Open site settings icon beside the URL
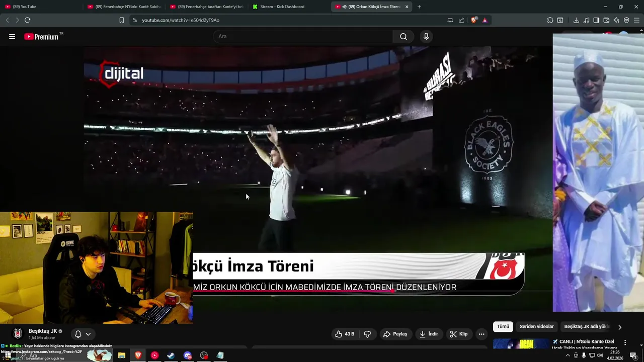Viewport: 644px width, 362px height. (134, 20)
